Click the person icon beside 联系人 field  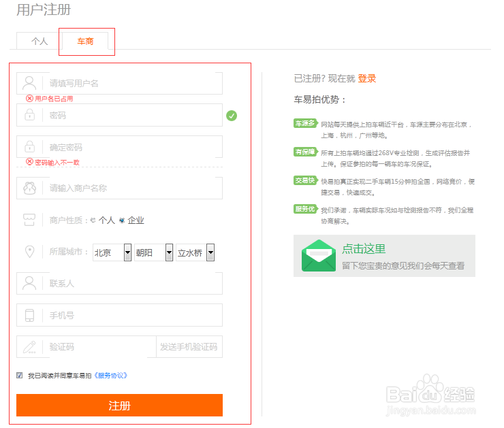(29, 283)
